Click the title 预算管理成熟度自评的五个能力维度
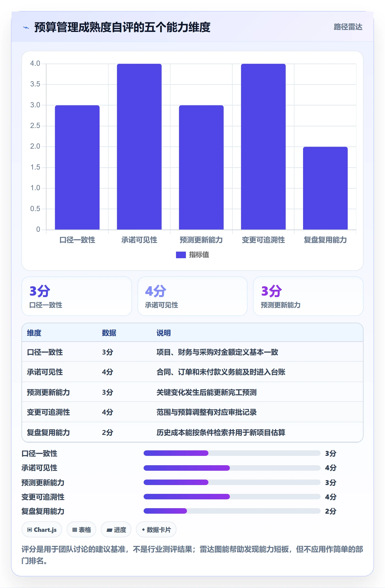The height and width of the screenshot is (588, 385). pyautogui.click(x=122, y=27)
